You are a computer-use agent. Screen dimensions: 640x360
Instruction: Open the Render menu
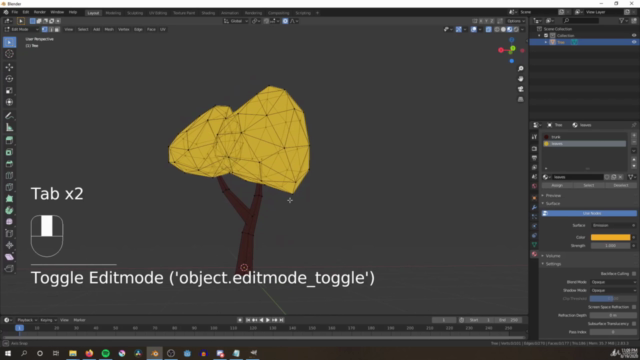40,12
